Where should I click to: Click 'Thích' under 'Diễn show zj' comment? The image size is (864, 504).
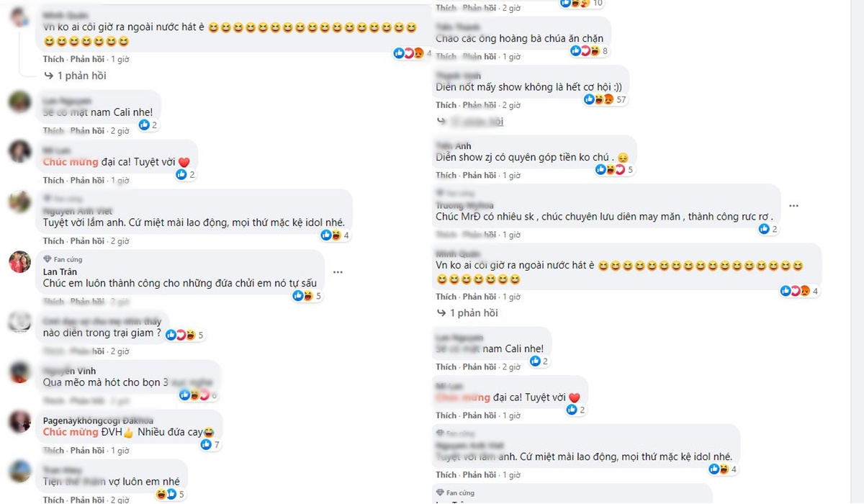[x=446, y=175]
